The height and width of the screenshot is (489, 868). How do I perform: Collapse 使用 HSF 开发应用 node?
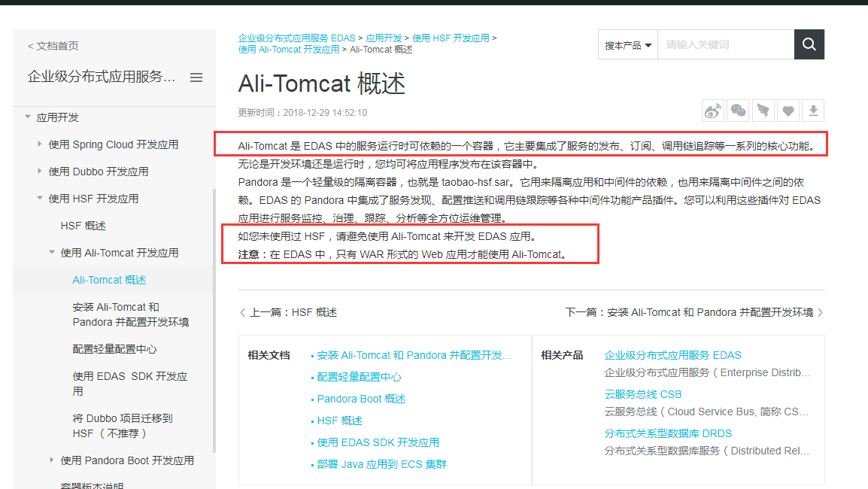pyautogui.click(x=39, y=198)
